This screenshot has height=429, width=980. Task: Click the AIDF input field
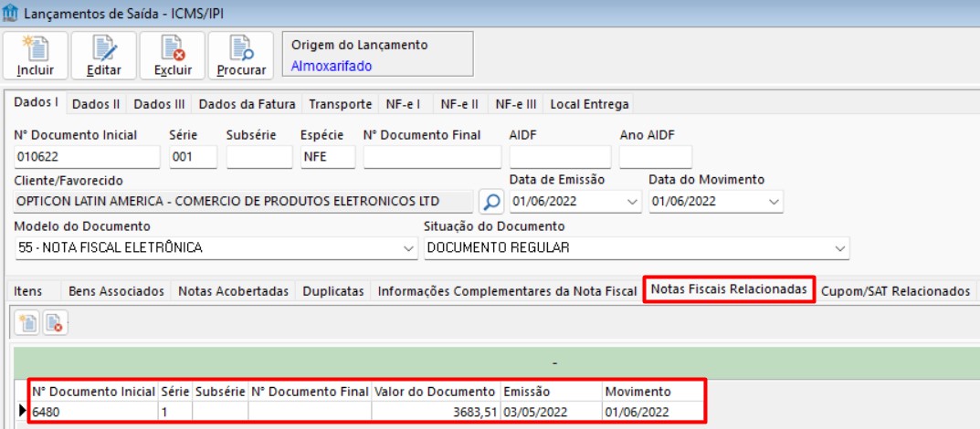pyautogui.click(x=561, y=157)
